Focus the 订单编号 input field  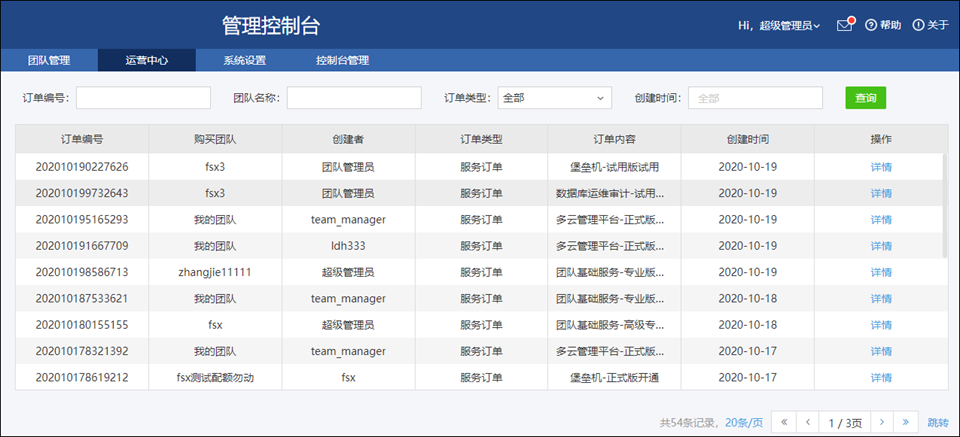click(x=143, y=98)
